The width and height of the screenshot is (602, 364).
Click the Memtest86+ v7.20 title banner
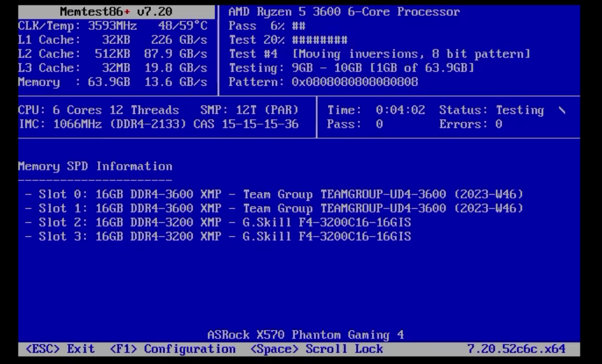(116, 12)
